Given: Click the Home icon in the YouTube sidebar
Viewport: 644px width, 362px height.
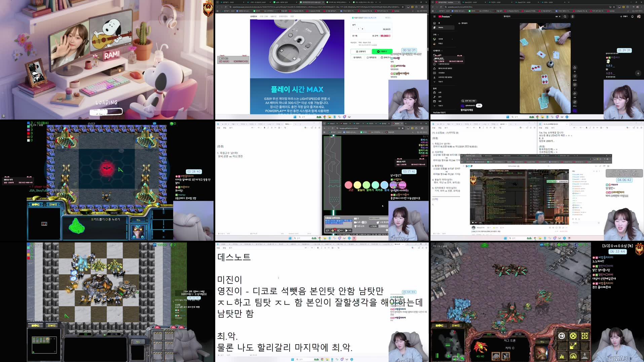Looking at the screenshot, I should [434, 23].
